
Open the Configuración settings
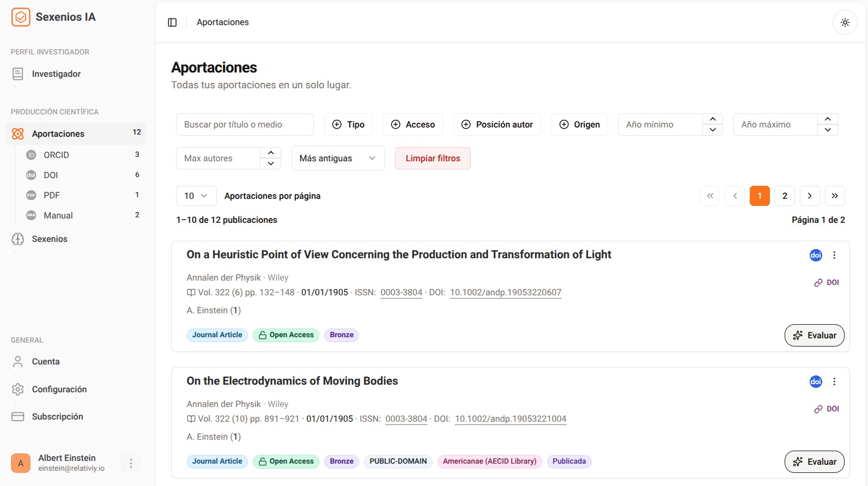coord(59,389)
